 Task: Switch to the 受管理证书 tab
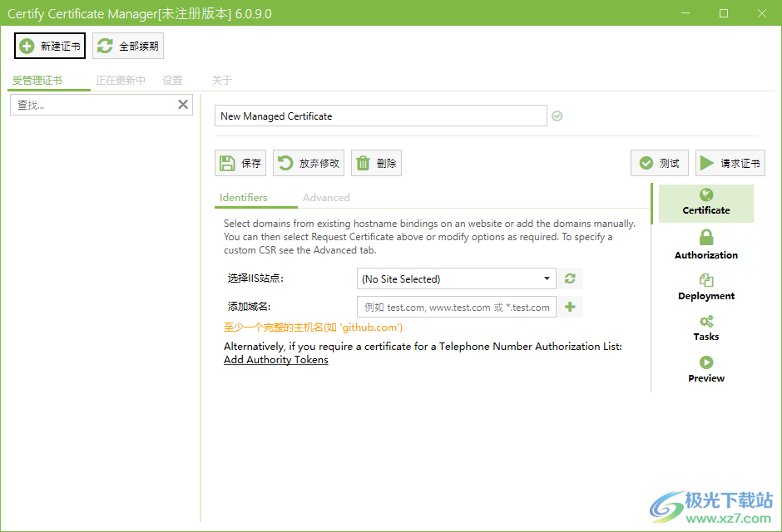point(37,80)
